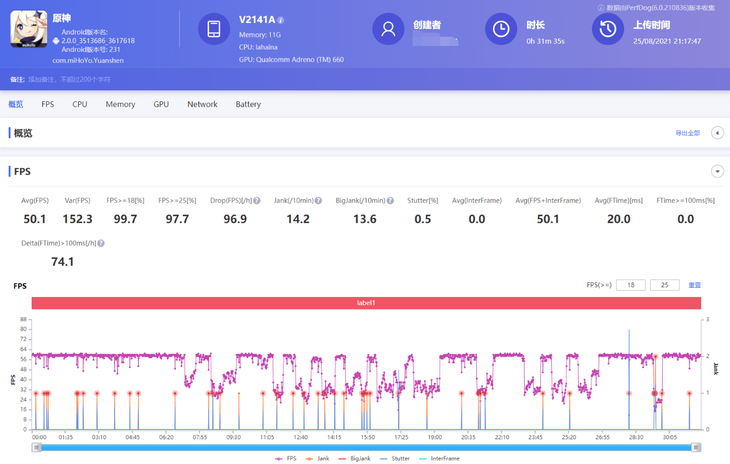Viewport: 730px width, 464px height.
Task: Click the export all link (导出全部)
Action: point(688,133)
